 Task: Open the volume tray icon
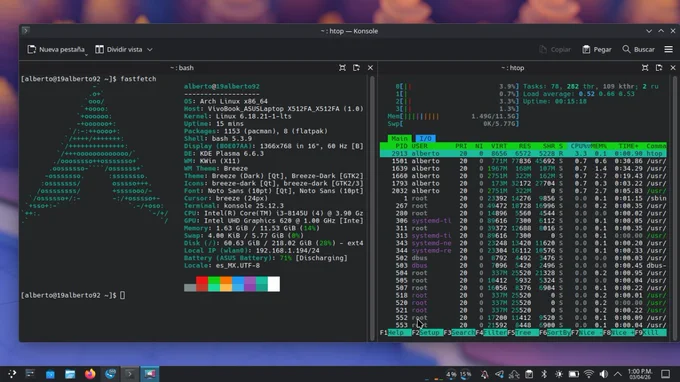pyautogui.click(x=603, y=374)
